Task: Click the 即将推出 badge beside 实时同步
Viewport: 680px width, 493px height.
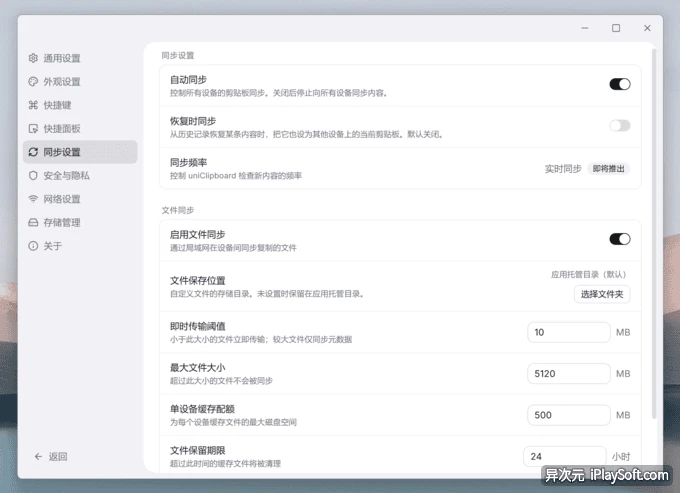Action: [608, 169]
